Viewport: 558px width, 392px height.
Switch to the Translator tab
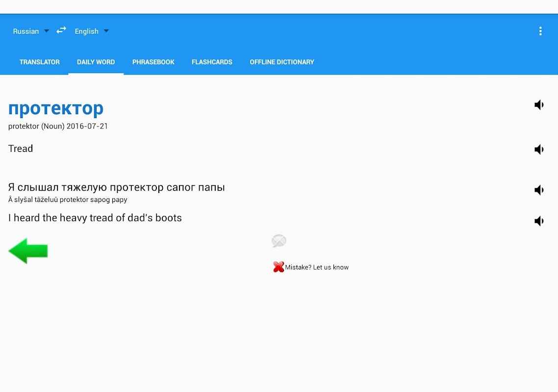pyautogui.click(x=40, y=62)
